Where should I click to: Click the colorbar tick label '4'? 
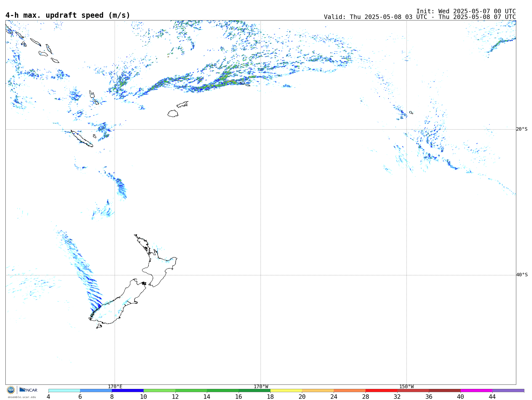pos(49,397)
